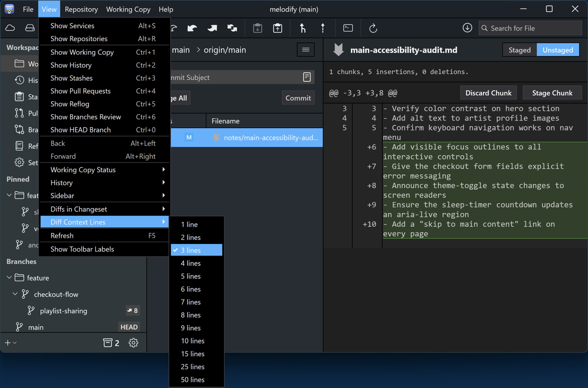Open the hamburger options button near origin/main
This screenshot has height=388, width=588.
306,50
